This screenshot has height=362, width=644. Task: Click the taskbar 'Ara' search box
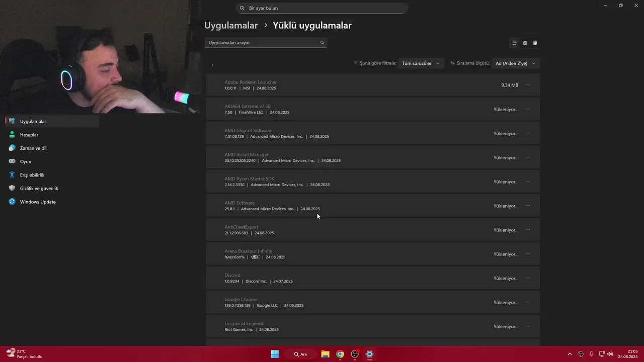pyautogui.click(x=300, y=354)
